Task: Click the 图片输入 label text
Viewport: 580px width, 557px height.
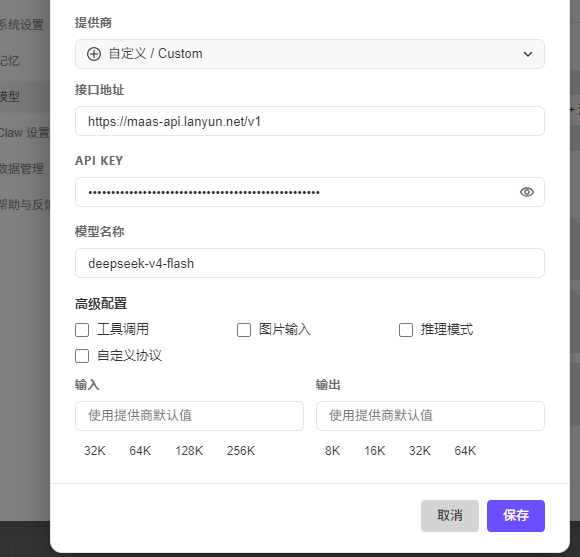Action: click(x=285, y=329)
